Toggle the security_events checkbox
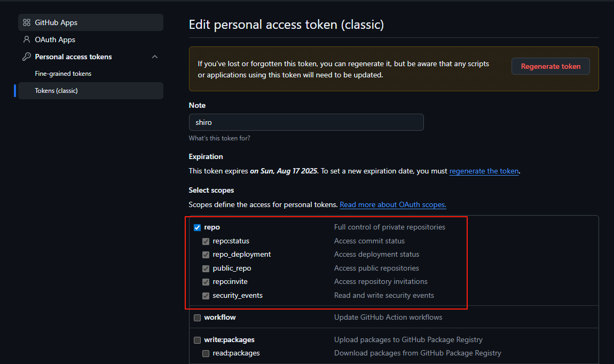Image resolution: width=614 pixels, height=364 pixels. 206,296
